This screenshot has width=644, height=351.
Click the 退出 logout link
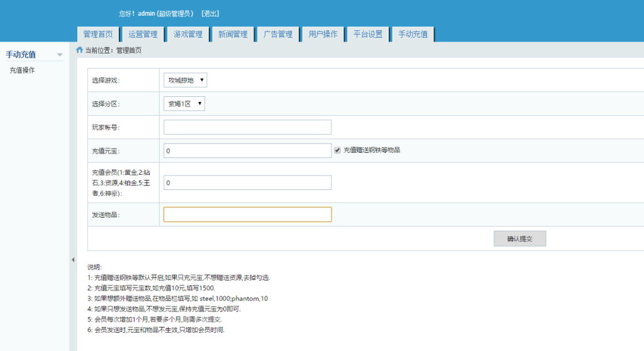pyautogui.click(x=210, y=14)
